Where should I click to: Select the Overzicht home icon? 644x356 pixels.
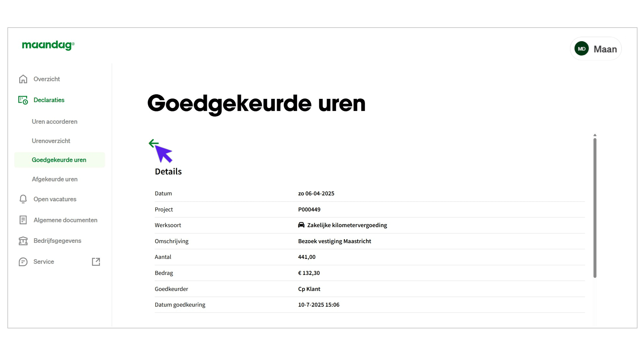click(23, 79)
